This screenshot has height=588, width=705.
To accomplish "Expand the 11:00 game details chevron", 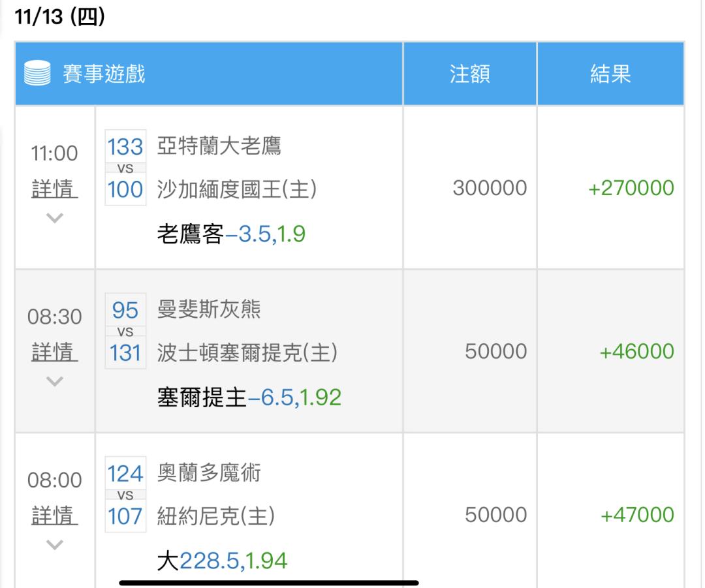I will tap(55, 218).
